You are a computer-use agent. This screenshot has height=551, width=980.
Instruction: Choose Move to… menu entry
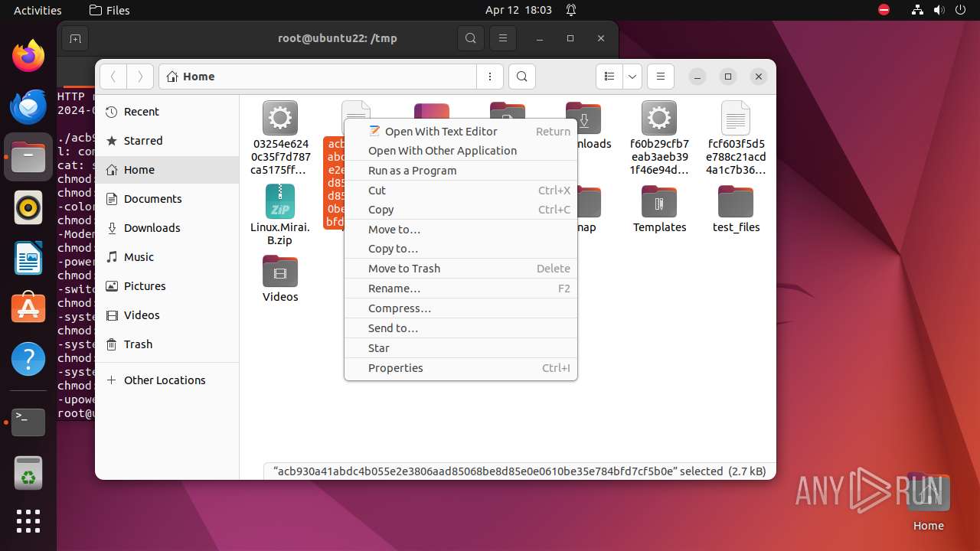click(460, 230)
